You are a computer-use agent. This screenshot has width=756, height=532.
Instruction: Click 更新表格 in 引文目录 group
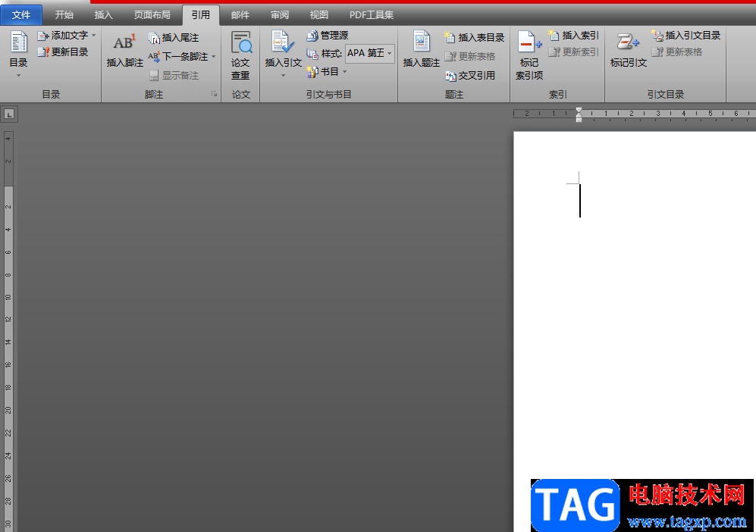pyautogui.click(x=677, y=52)
